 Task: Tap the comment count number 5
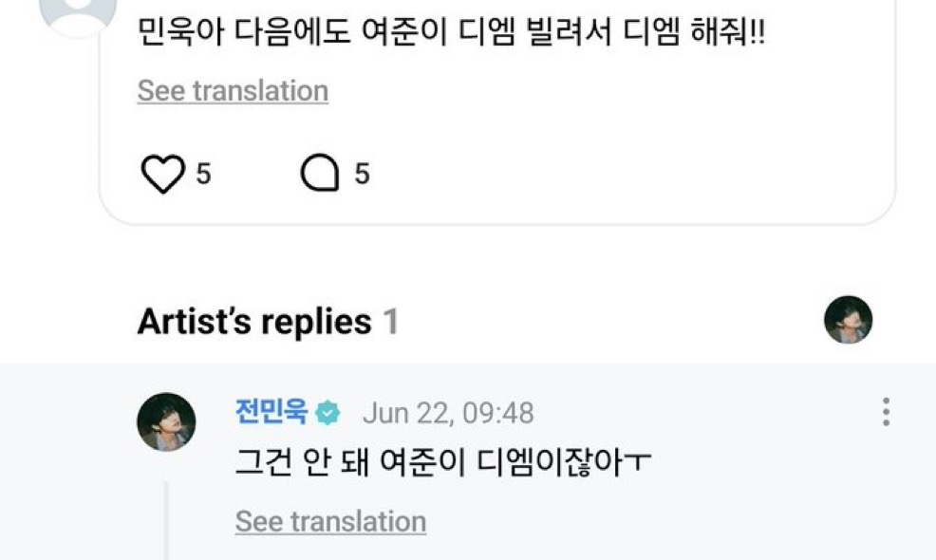pos(362,175)
